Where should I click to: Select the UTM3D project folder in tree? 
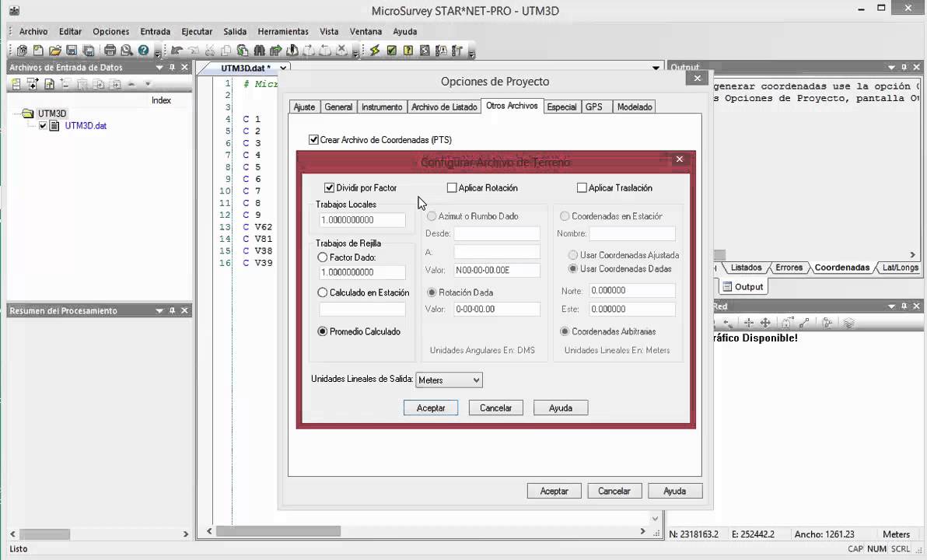coord(52,114)
